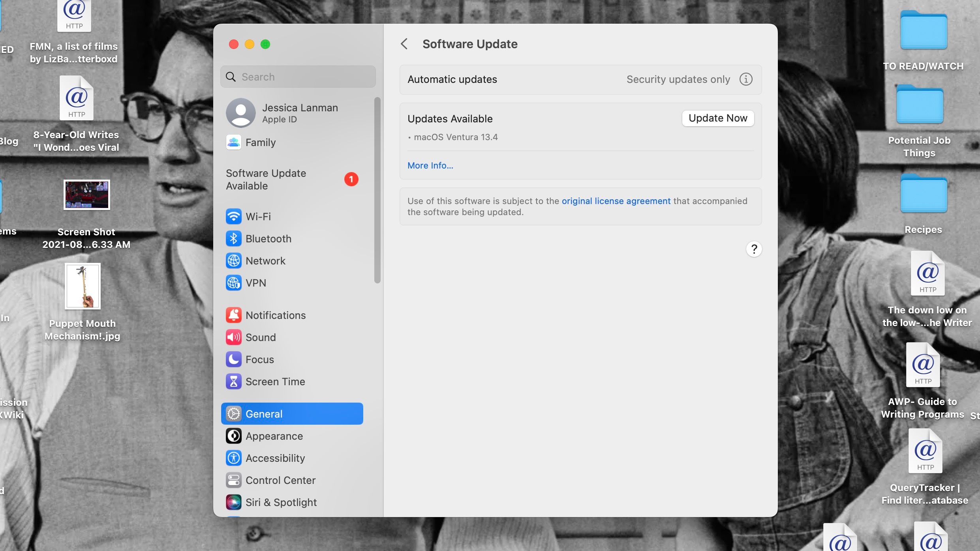Click Jessica Lanman's Apple ID avatar
This screenshot has width=980, height=551.
240,113
